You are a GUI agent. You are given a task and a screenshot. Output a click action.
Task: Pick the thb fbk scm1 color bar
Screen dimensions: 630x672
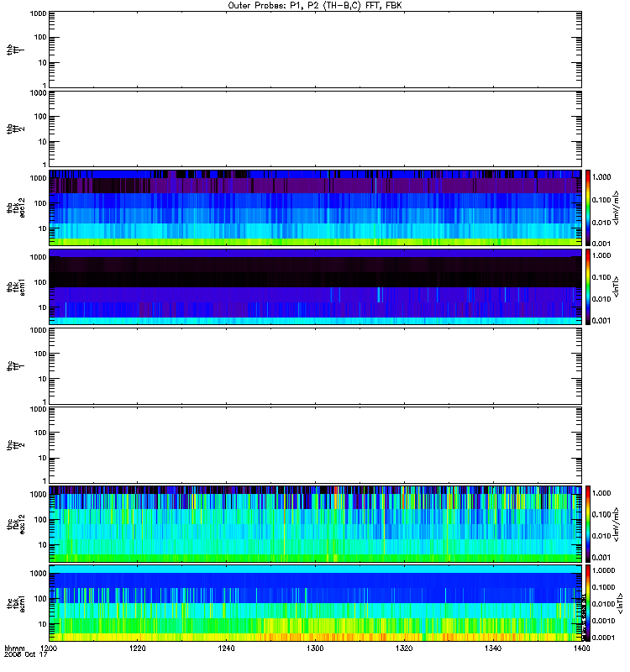point(588,286)
